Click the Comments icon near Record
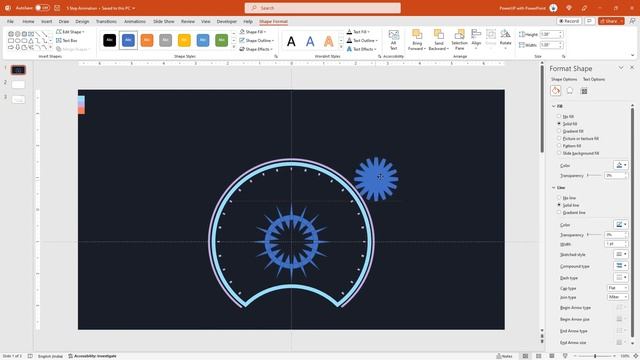This screenshot has width=640, height=360. tap(589, 21)
